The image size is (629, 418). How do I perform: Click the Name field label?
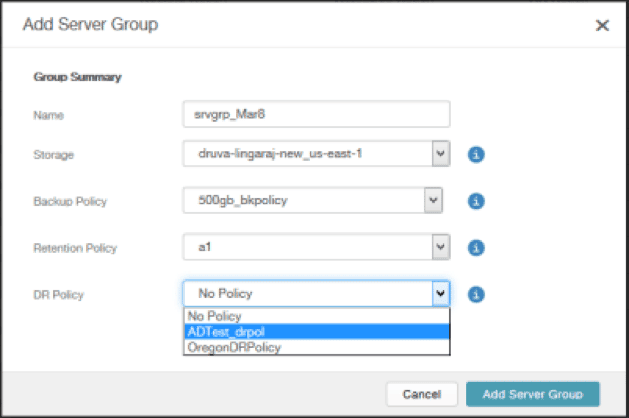tap(48, 114)
